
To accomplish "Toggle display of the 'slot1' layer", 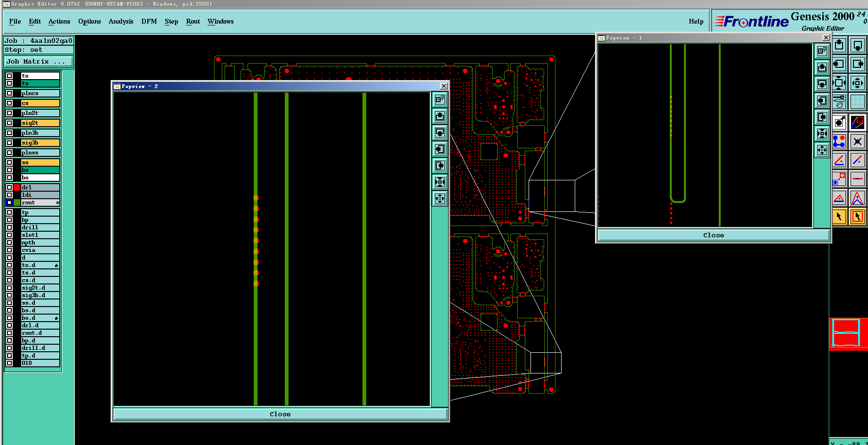I will (x=9, y=235).
